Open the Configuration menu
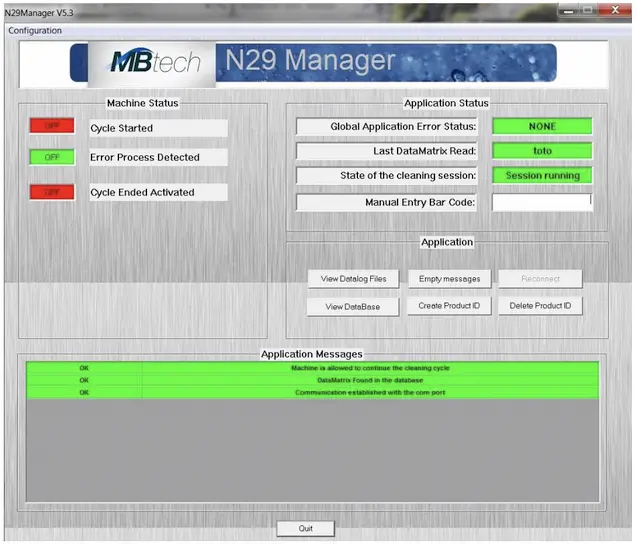This screenshot has height=545, width=637. click(x=35, y=30)
